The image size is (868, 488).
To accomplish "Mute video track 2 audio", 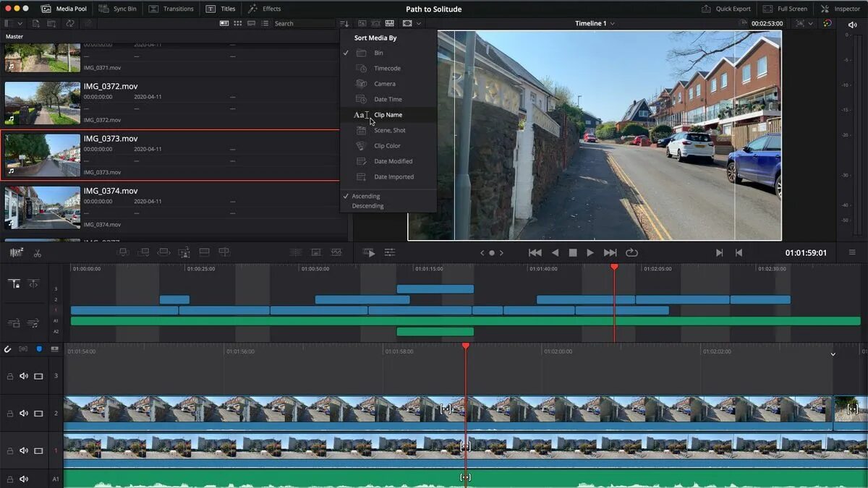I will [24, 414].
